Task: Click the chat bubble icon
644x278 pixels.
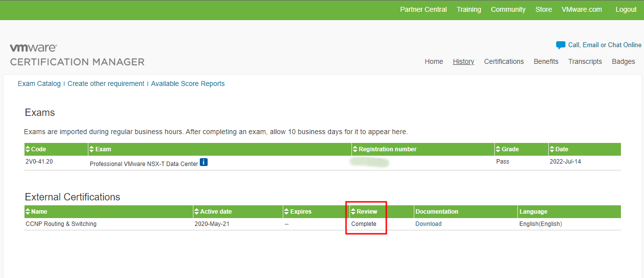Action: [x=561, y=45]
